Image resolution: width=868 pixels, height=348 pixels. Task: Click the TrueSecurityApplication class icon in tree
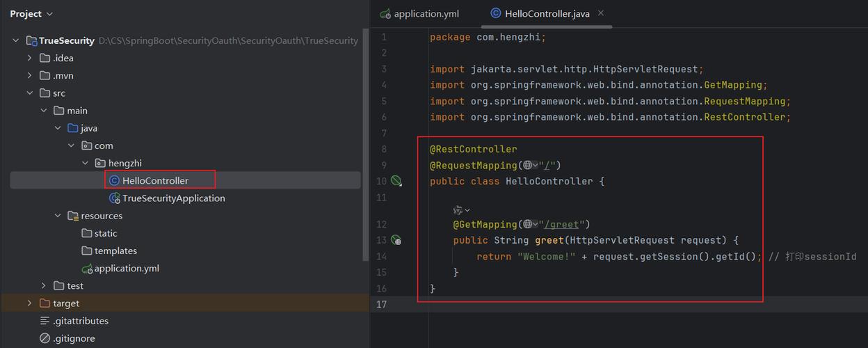(114, 198)
